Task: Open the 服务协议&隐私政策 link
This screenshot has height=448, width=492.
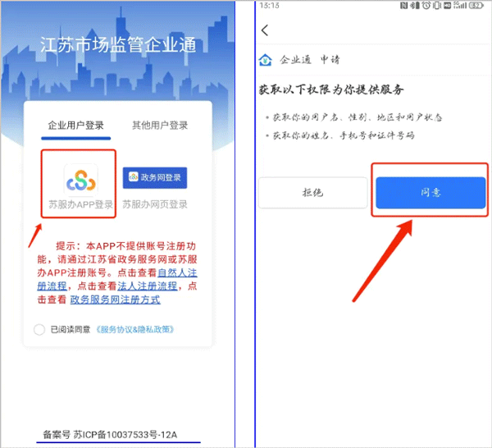Action: click(x=134, y=330)
